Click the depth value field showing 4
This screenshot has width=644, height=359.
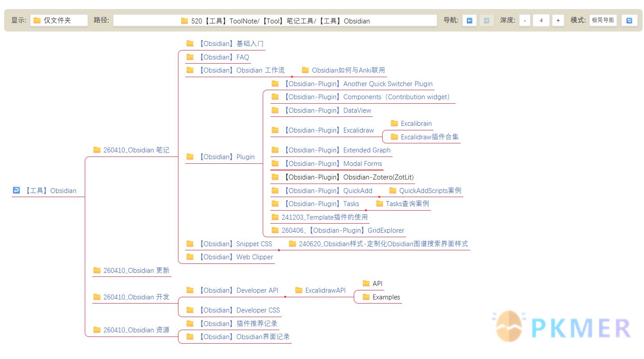pyautogui.click(x=541, y=20)
